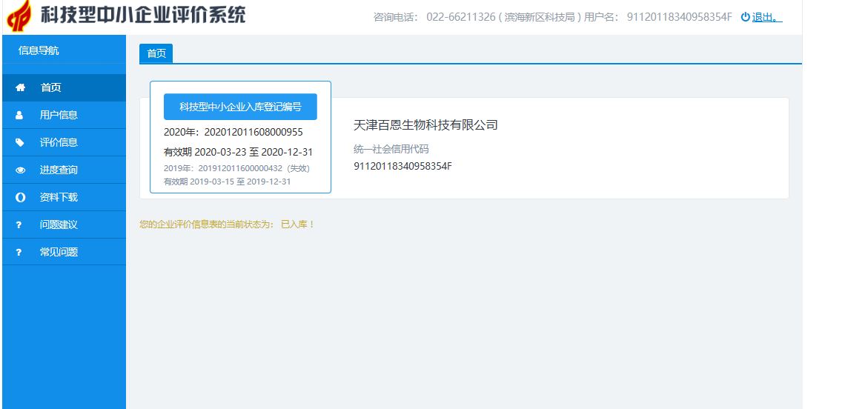
Task: Click the question mark icon beside 问题建议
Action: (x=19, y=225)
